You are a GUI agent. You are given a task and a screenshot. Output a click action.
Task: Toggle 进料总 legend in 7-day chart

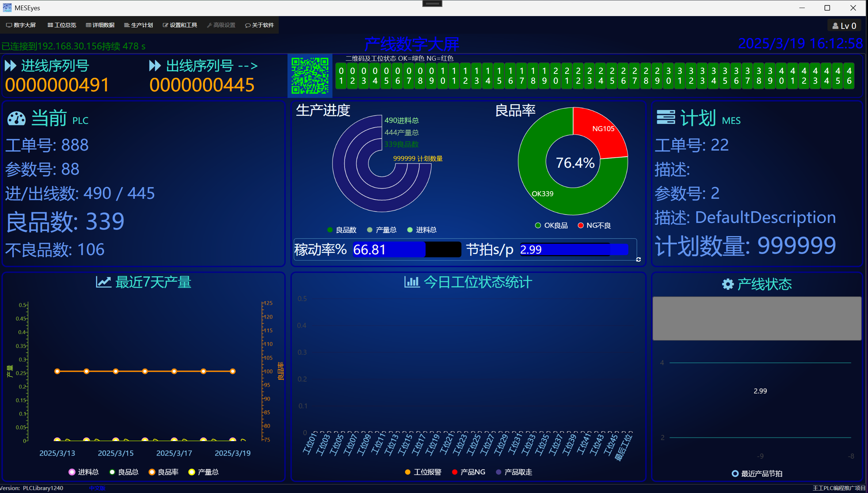tap(84, 472)
